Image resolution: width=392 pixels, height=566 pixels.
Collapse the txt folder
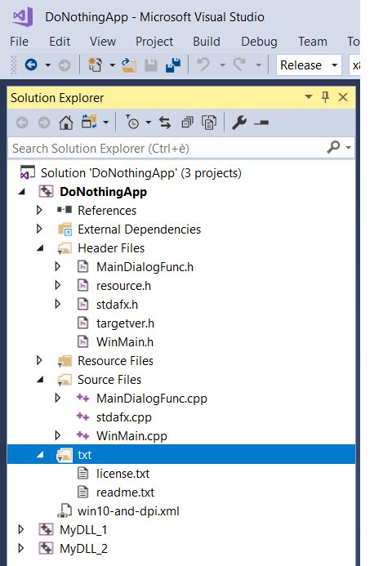[40, 455]
